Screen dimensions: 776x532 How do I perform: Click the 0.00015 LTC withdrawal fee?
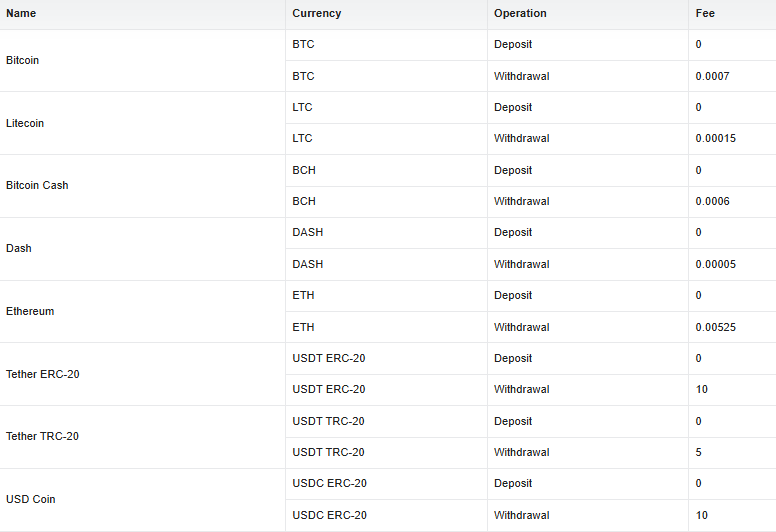tap(715, 139)
